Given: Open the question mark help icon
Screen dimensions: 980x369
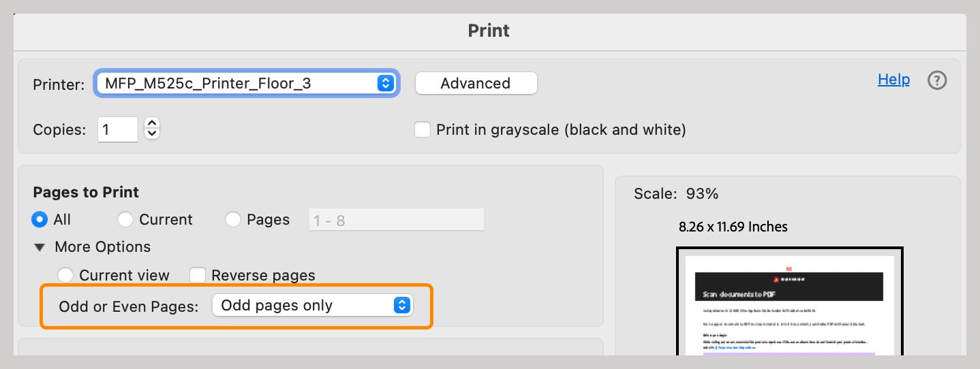Looking at the screenshot, I should pyautogui.click(x=937, y=81).
